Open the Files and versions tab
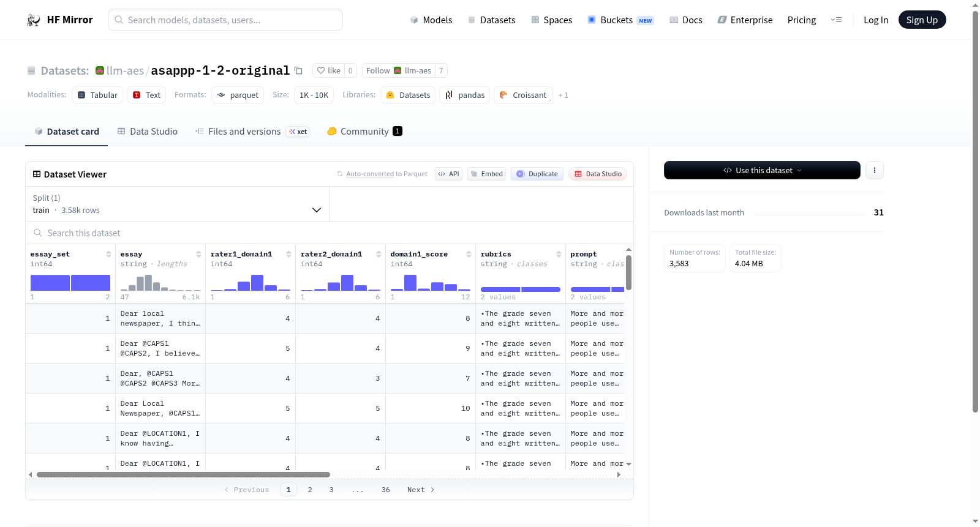 point(252,132)
